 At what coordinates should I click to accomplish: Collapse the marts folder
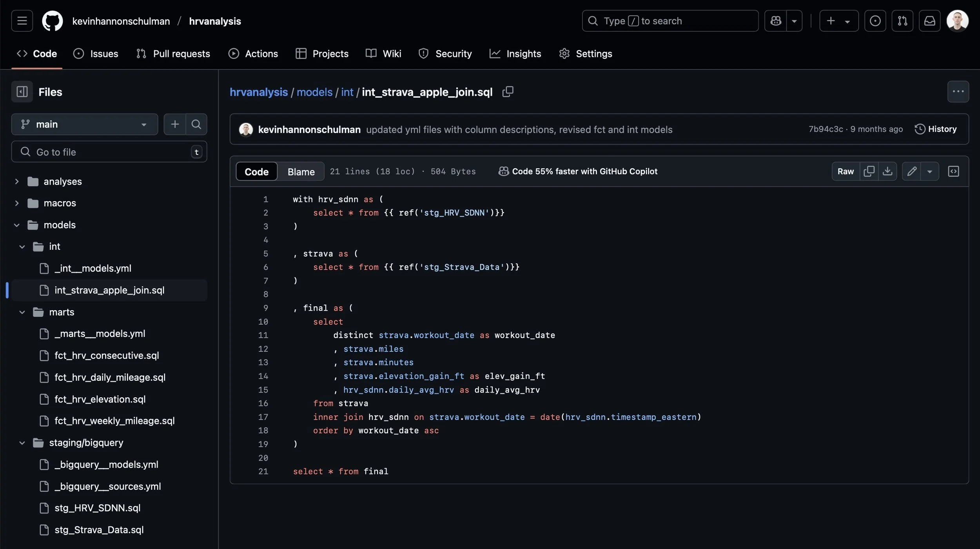point(22,312)
